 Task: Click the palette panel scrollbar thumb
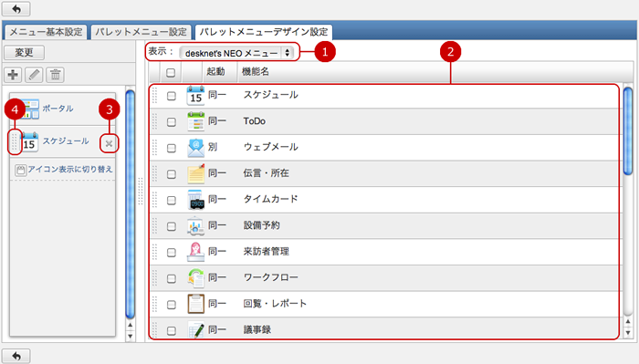tap(130, 204)
